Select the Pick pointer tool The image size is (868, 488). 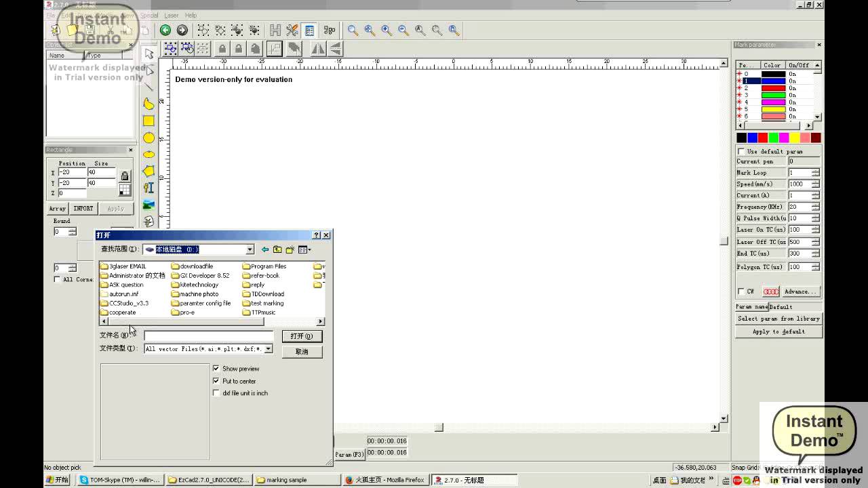pos(149,54)
